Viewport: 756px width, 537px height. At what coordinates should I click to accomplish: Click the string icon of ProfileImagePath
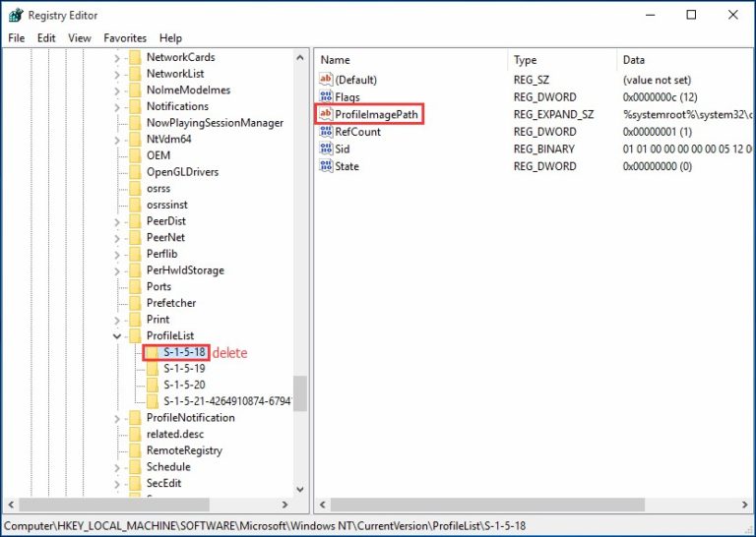(x=326, y=114)
